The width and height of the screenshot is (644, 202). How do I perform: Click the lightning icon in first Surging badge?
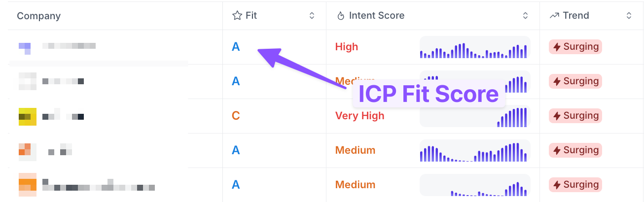557,47
